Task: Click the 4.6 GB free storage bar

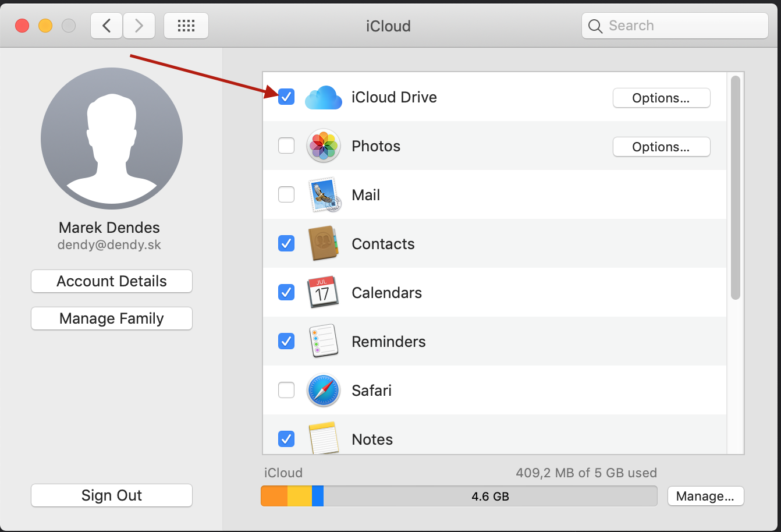Action: click(x=490, y=496)
